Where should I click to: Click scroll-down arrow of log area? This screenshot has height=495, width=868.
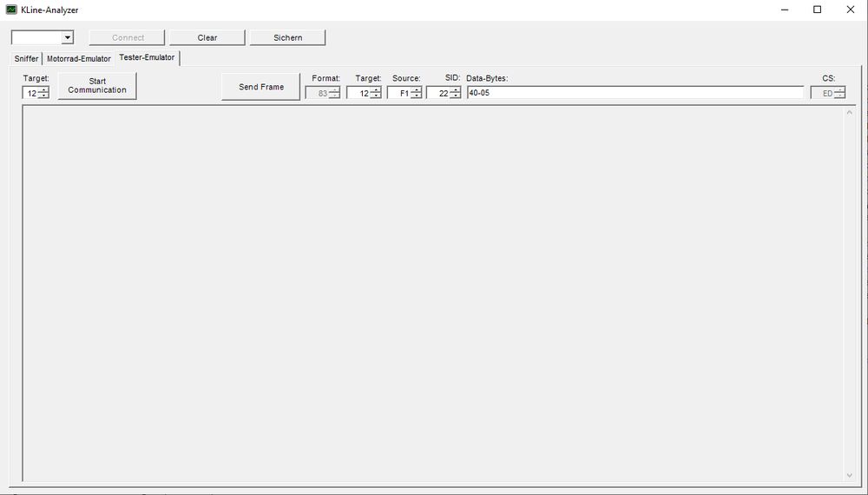point(849,475)
